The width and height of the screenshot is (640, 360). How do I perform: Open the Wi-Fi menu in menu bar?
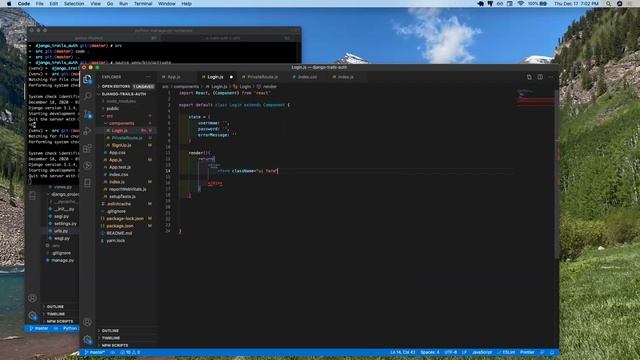tap(520, 4)
